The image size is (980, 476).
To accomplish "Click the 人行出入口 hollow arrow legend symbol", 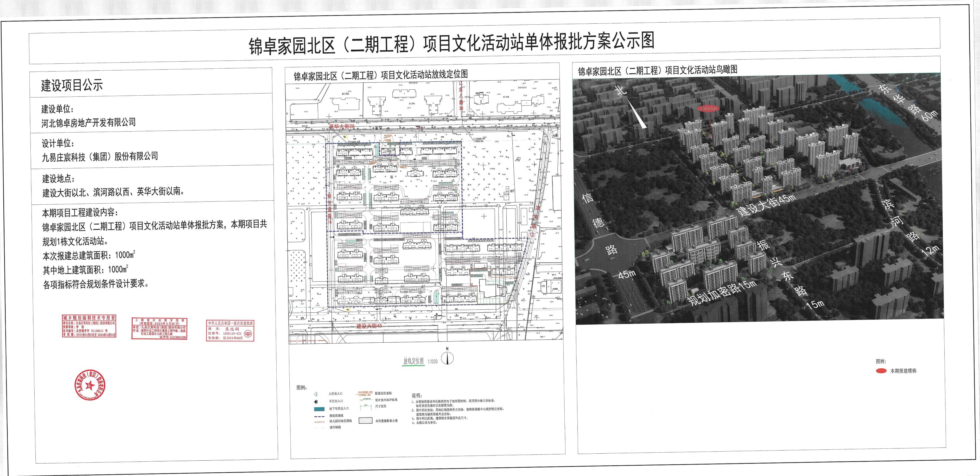I will 316,394.
